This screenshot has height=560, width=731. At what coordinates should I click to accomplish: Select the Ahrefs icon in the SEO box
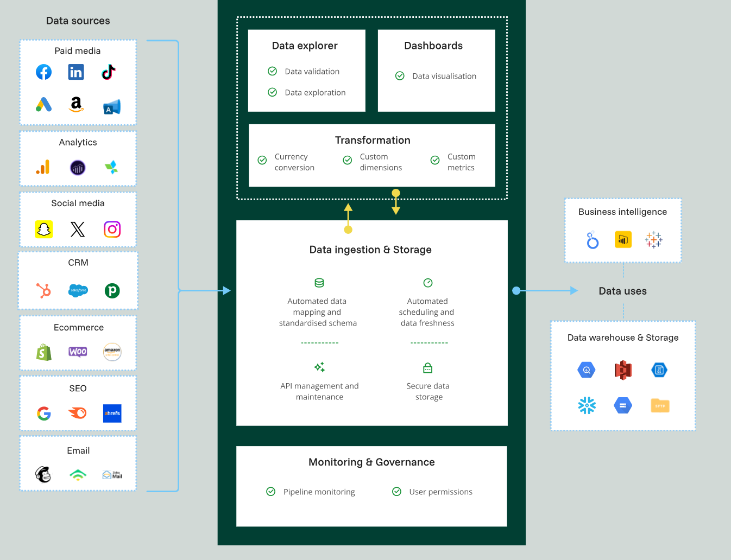click(x=112, y=413)
